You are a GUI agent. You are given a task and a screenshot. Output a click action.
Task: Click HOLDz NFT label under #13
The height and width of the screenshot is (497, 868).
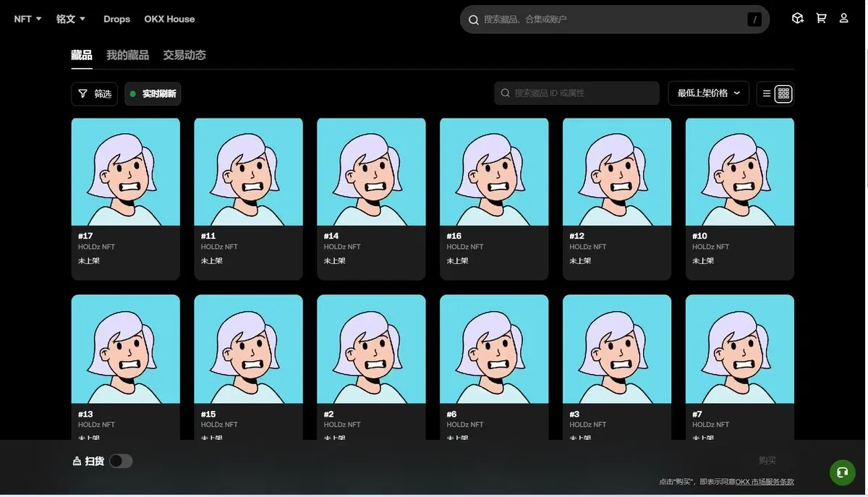(96, 425)
